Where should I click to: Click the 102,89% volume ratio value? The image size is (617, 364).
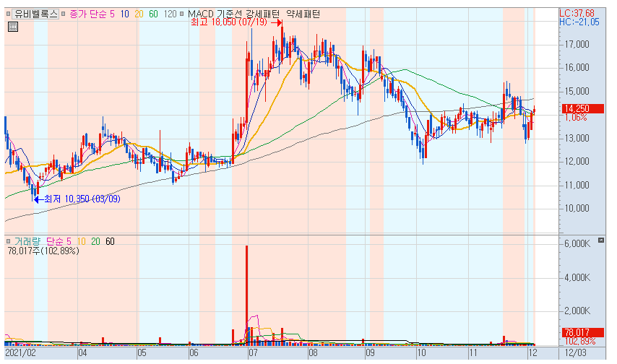click(580, 341)
